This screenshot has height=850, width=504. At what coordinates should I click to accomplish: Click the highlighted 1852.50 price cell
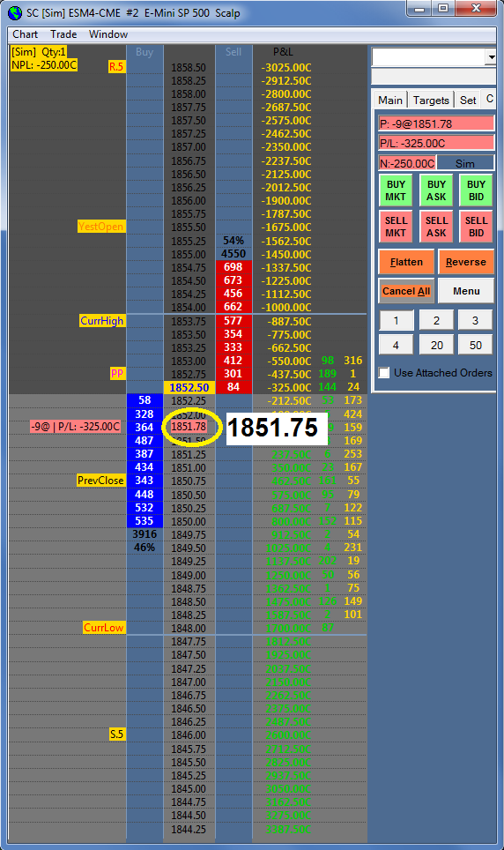click(x=189, y=388)
